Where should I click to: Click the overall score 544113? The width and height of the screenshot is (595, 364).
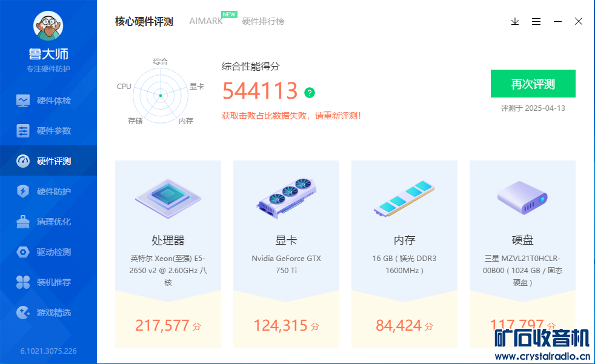260,91
